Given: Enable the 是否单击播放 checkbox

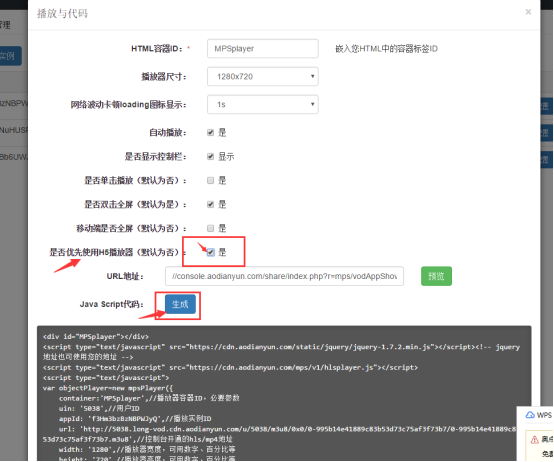Looking at the screenshot, I should point(211,180).
